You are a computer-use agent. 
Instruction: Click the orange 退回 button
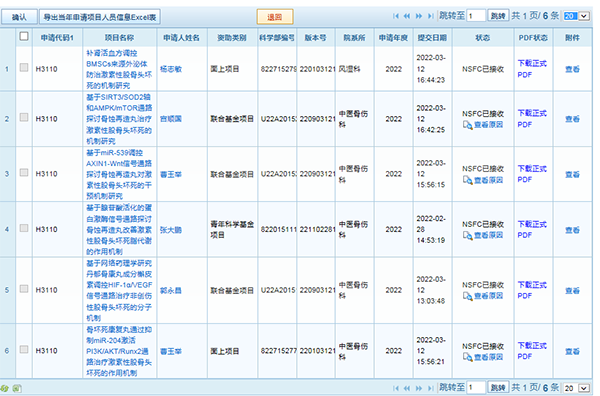coord(275,17)
